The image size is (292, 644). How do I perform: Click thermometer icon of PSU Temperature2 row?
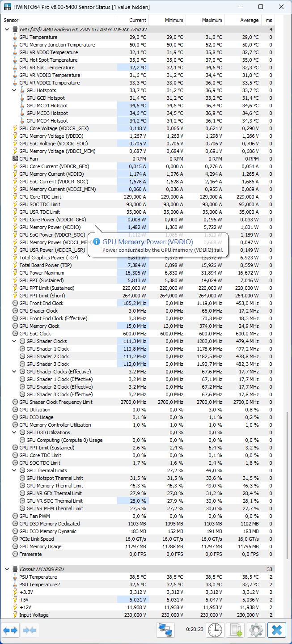pyautogui.click(x=15, y=585)
